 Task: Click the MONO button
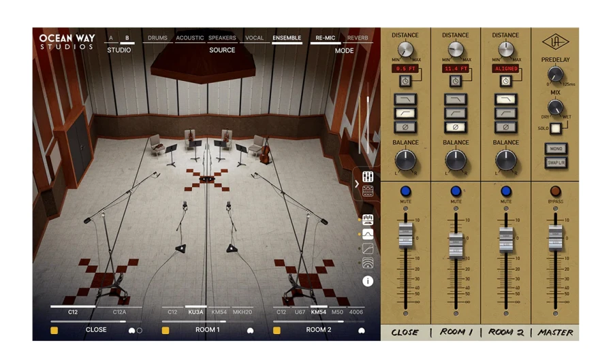(556, 149)
